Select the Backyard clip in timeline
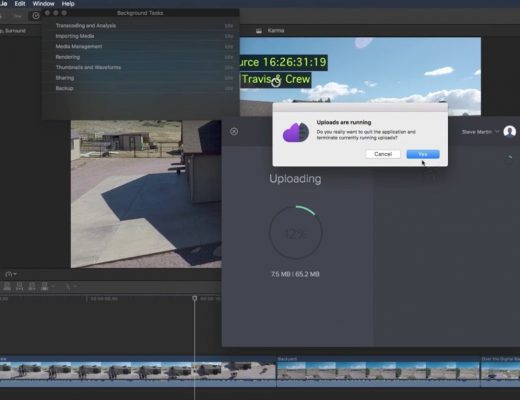This screenshot has width=520, height=400. (378, 371)
